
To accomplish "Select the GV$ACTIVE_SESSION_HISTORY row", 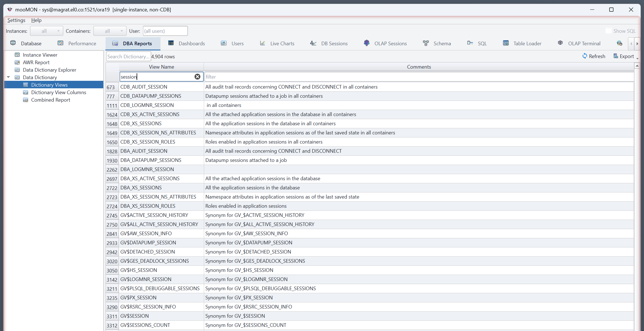I will coord(370,215).
